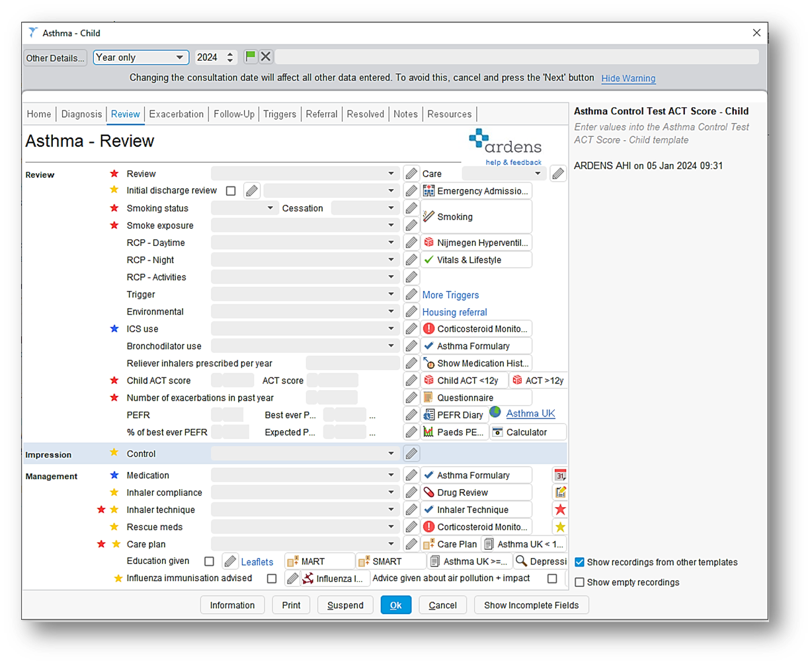Switch to the Exacerbation tab
The image size is (812, 665).
pyautogui.click(x=177, y=114)
